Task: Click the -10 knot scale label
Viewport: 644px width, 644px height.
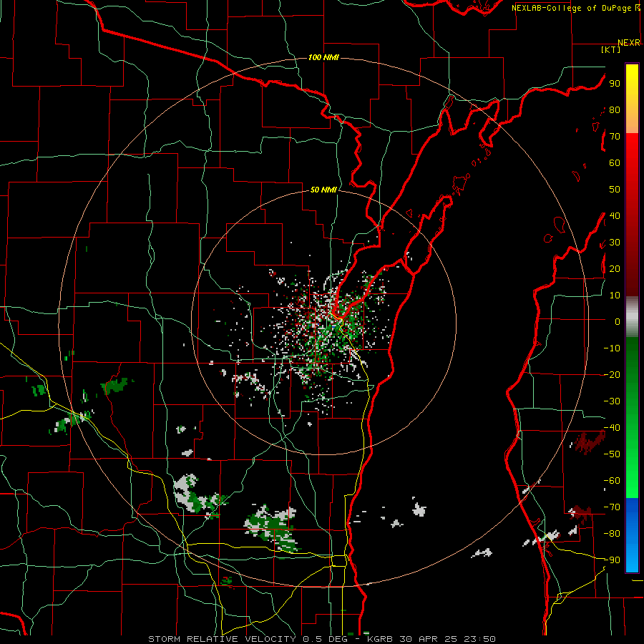Action: click(x=612, y=348)
